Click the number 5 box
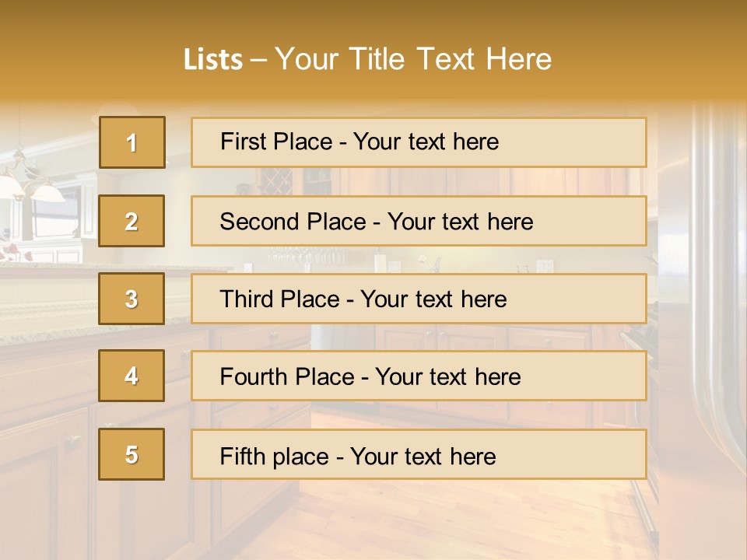This screenshot has height=560, width=747. [132, 454]
